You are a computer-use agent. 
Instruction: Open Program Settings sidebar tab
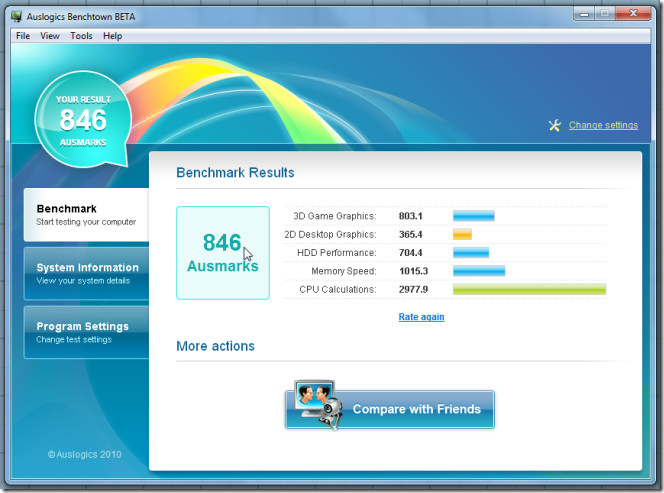[x=86, y=332]
